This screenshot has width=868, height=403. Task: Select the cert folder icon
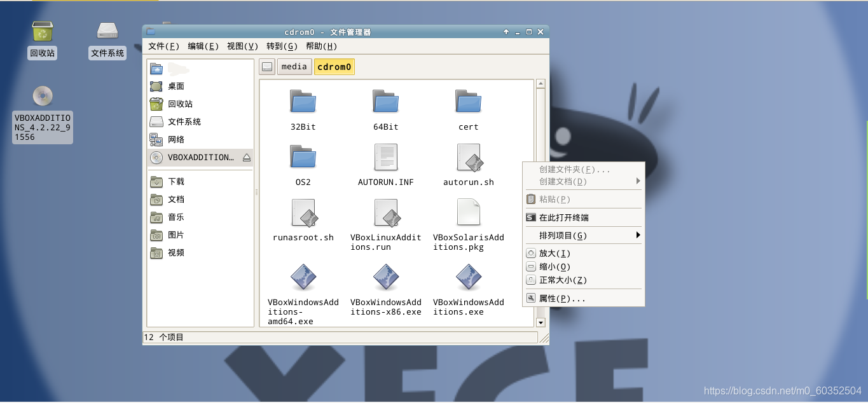469,102
